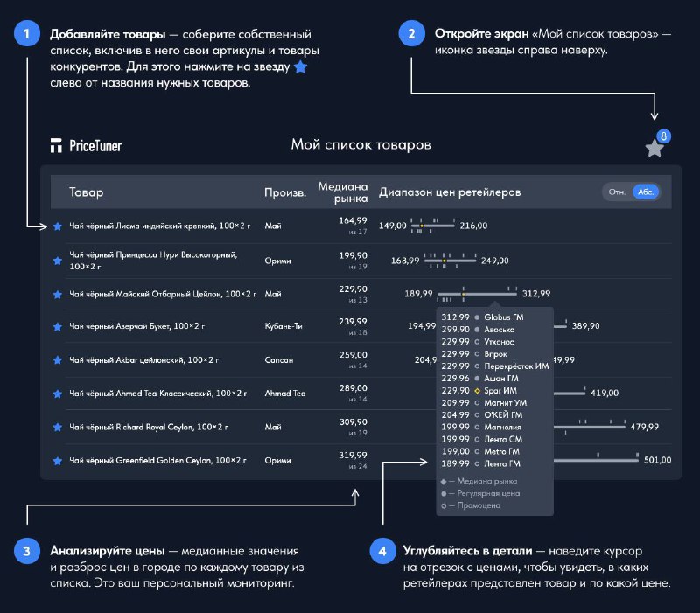Click price range bar for Принцесса Нури tea

pos(450,261)
